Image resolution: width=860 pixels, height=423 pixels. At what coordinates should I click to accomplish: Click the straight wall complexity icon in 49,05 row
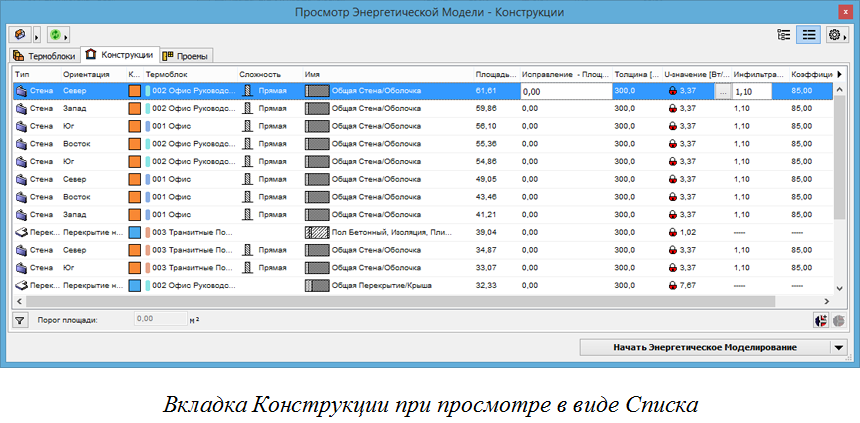pos(248,179)
